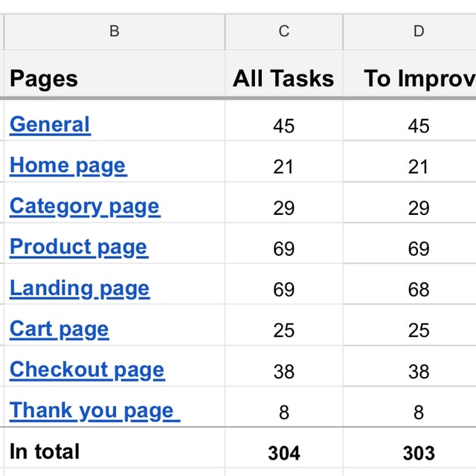Click the Pages header cell
The image size is (476, 476).
coord(114,78)
